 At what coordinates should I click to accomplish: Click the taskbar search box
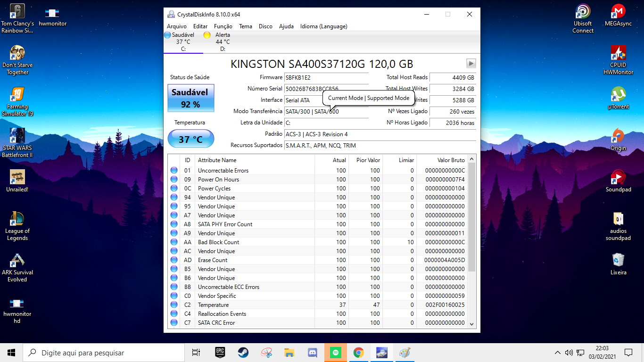(x=104, y=353)
